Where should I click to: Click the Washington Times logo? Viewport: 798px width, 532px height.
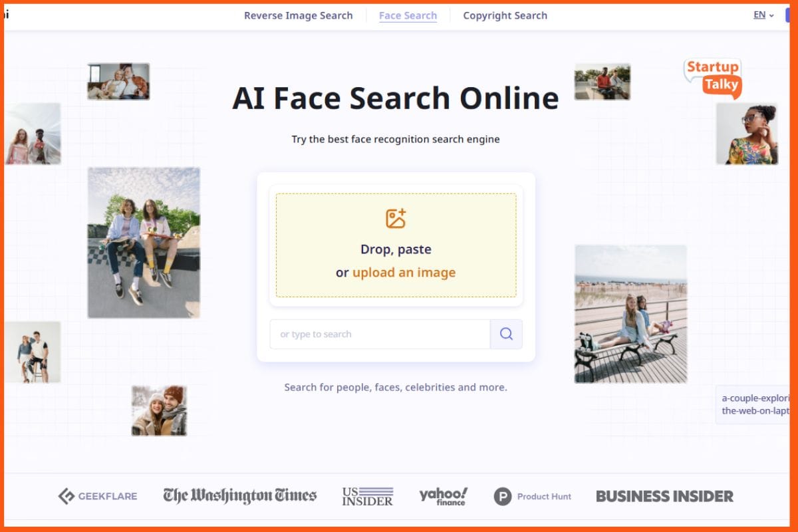pyautogui.click(x=240, y=496)
